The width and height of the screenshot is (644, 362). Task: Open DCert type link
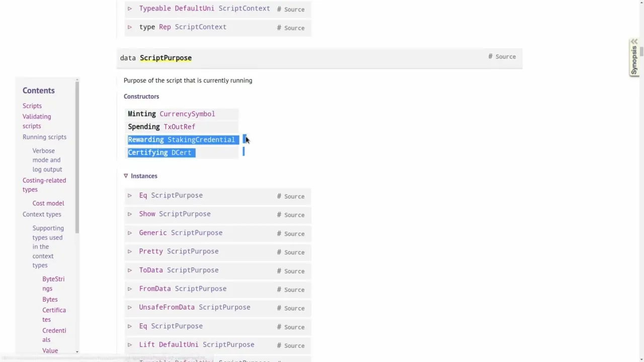tap(181, 152)
